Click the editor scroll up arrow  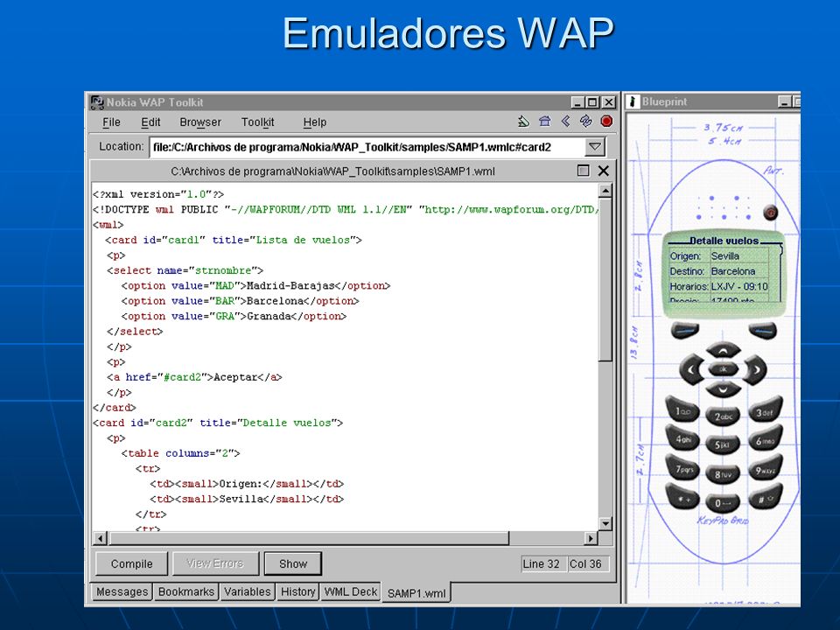pyautogui.click(x=605, y=191)
